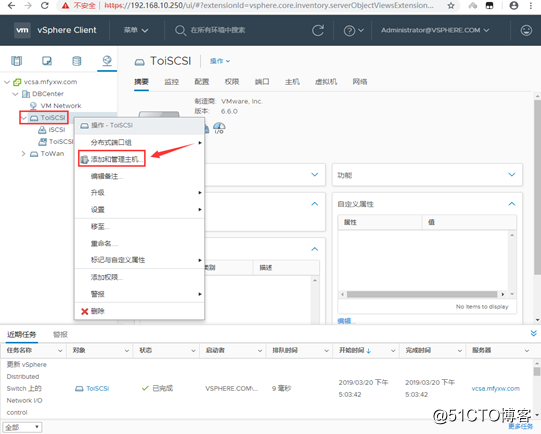Select DBCenter datacenter in tree
Viewport: 541px width, 434px height.
click(48, 94)
